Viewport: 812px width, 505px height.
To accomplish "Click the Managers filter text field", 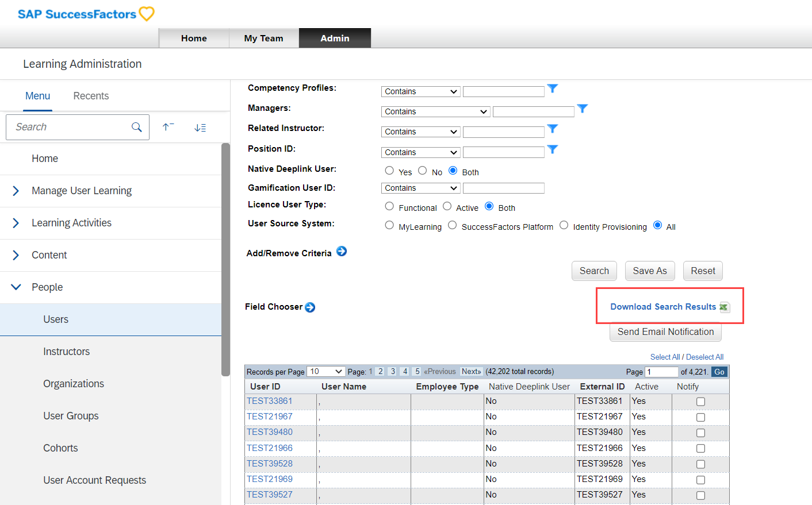I will pyautogui.click(x=534, y=111).
